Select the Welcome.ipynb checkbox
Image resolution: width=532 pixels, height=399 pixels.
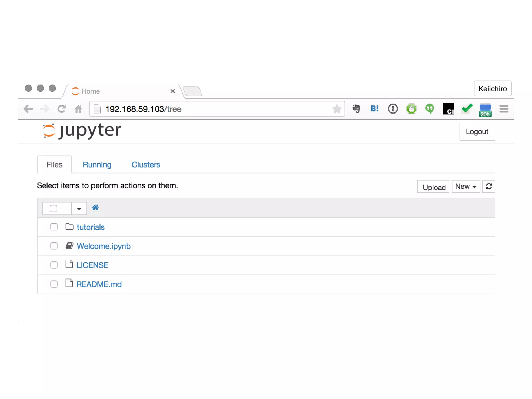pos(54,246)
